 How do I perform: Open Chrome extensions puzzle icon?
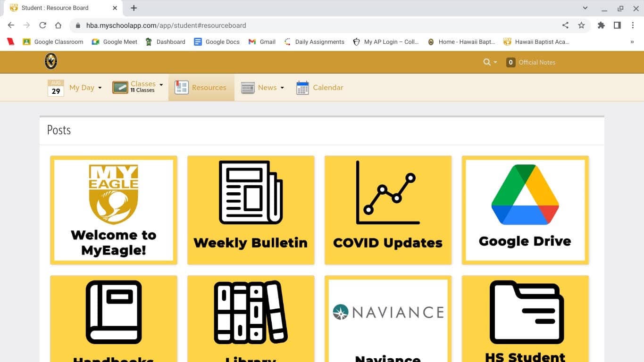click(x=601, y=25)
